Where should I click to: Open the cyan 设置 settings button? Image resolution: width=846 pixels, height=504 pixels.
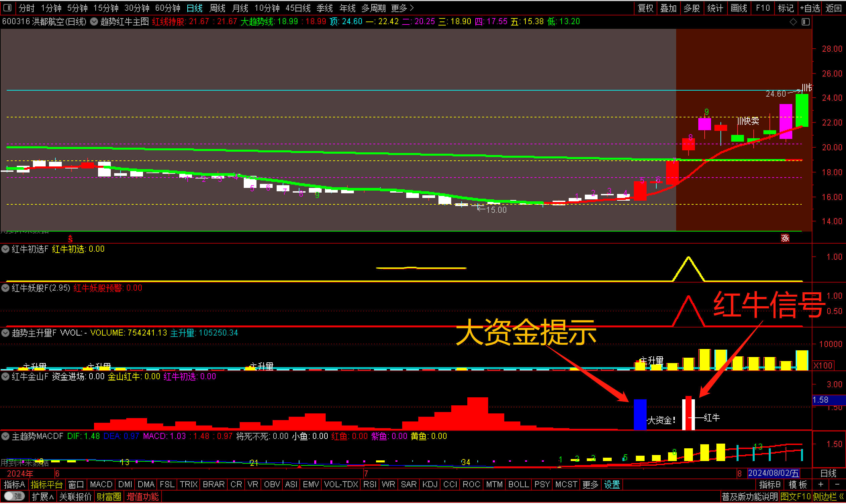pyautogui.click(x=612, y=484)
